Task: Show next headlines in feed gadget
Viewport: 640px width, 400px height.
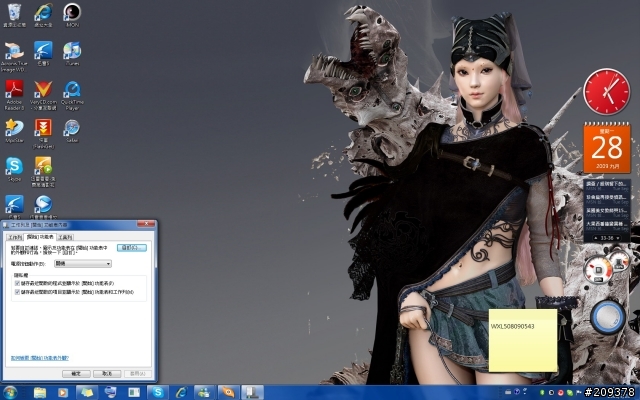Action: [618, 238]
